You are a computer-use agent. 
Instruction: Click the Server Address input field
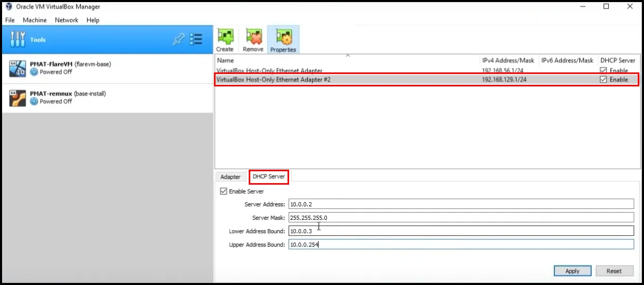coord(461,204)
